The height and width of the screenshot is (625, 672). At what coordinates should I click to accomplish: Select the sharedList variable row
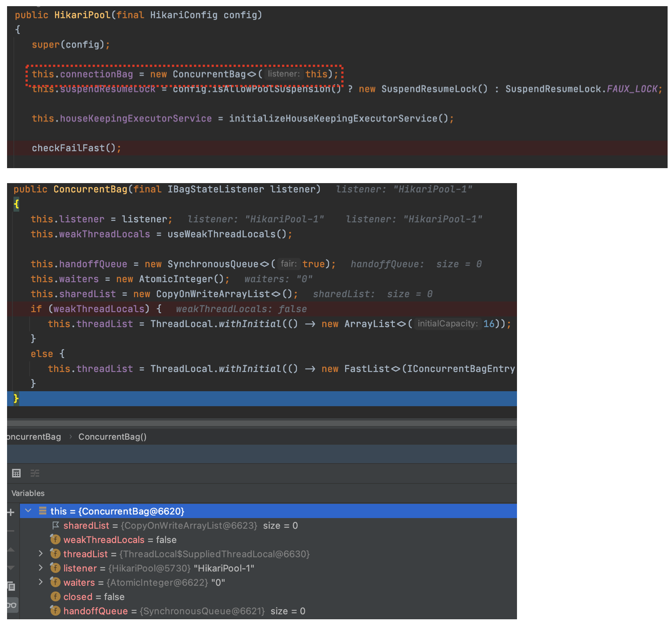click(268, 526)
